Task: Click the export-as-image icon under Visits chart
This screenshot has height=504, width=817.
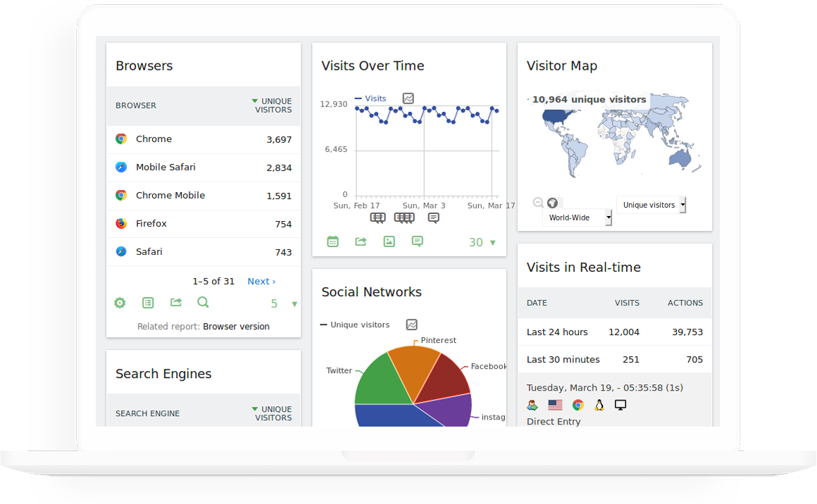Action: [x=389, y=241]
